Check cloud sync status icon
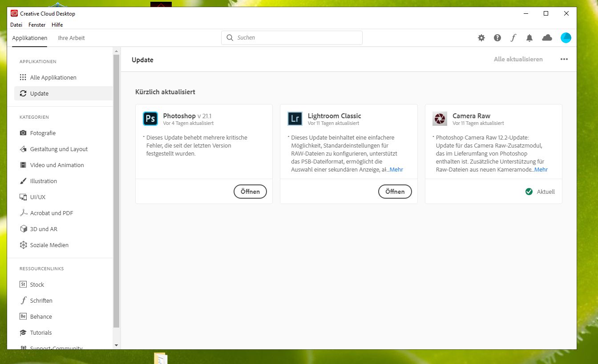Image resolution: width=598 pixels, height=364 pixels. point(547,38)
